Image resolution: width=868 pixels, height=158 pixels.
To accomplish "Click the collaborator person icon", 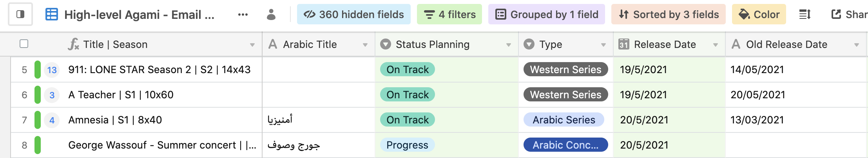I will point(271,15).
